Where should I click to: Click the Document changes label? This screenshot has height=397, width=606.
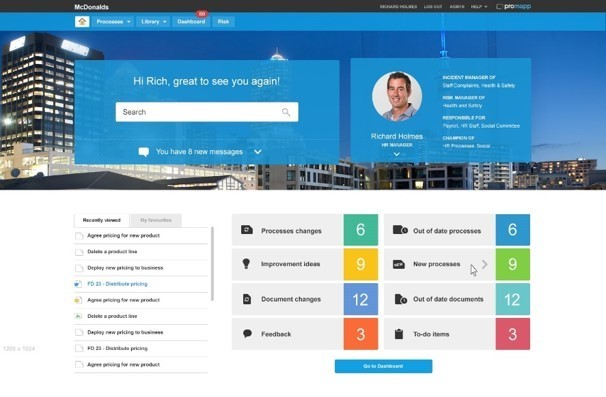(291, 299)
